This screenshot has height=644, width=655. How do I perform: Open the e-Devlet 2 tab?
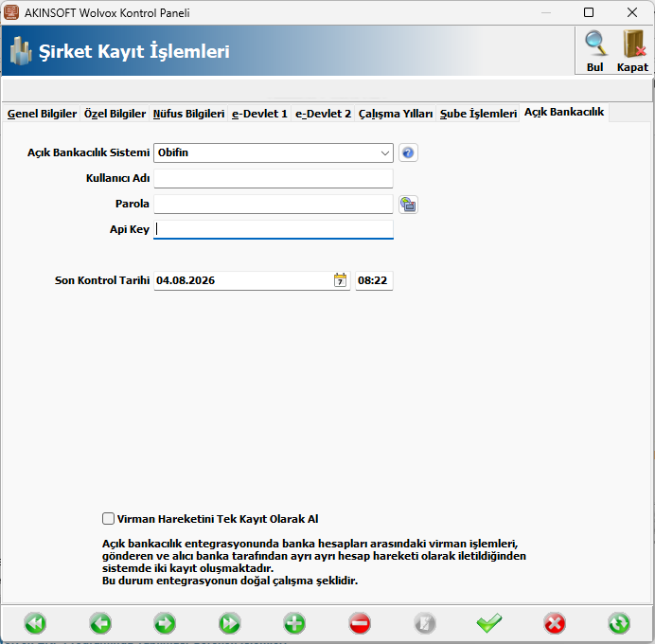click(x=324, y=114)
